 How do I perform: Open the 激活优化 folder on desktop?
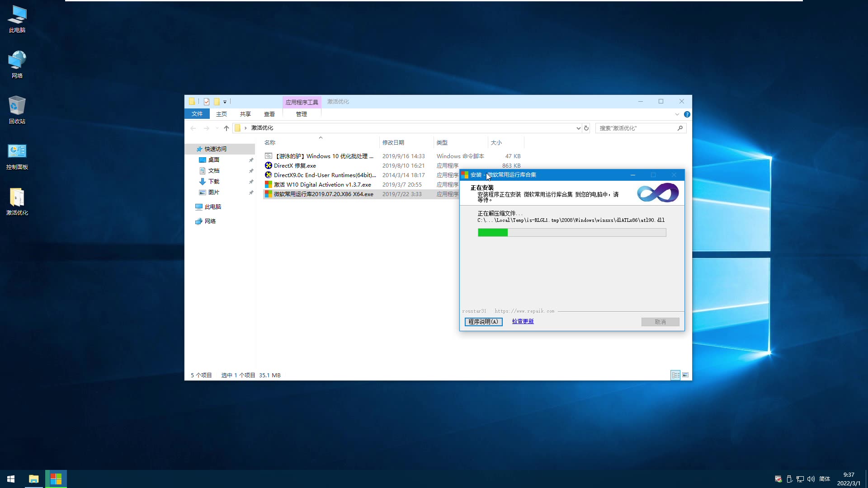tap(17, 202)
